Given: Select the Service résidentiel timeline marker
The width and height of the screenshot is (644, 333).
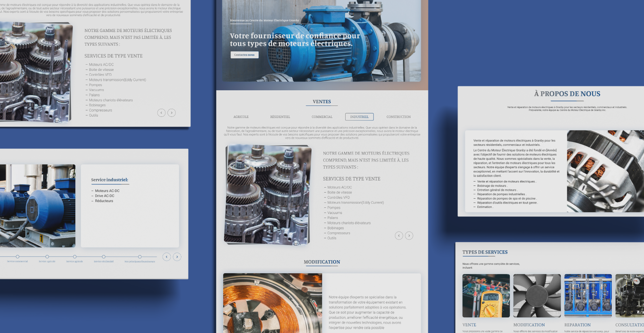Looking at the screenshot, I should click(x=103, y=257).
